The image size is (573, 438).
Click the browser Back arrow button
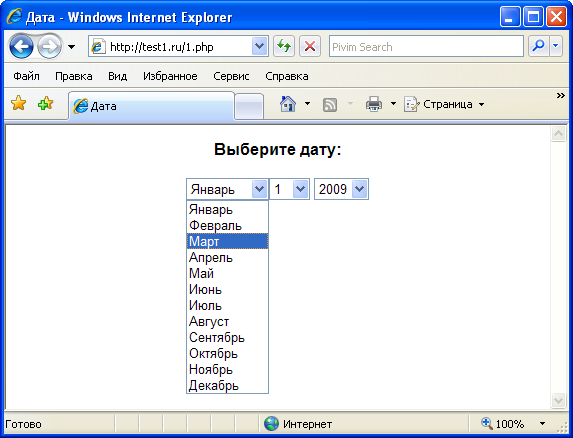pos(21,46)
